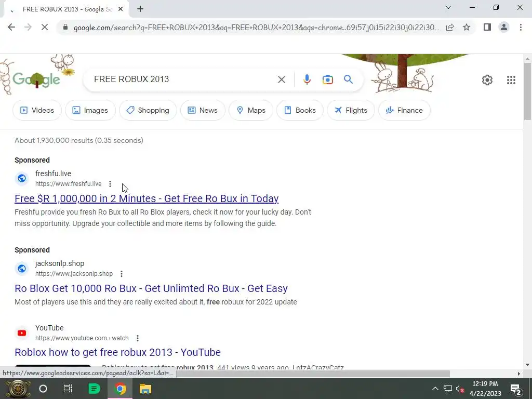Close the FREE ROBUX 2013 tab
This screenshot has height=399, width=532.
pyautogui.click(x=121, y=9)
